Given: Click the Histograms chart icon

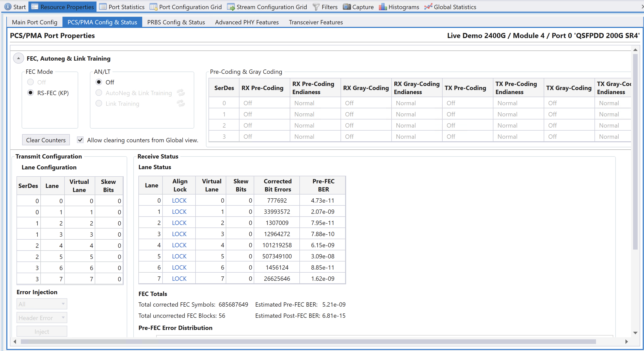Looking at the screenshot, I should (x=383, y=7).
